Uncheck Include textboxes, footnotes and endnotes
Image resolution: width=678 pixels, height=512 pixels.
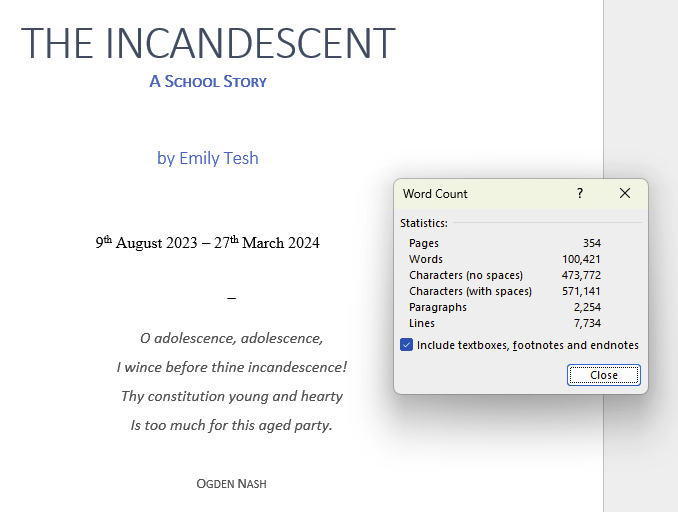pos(407,345)
